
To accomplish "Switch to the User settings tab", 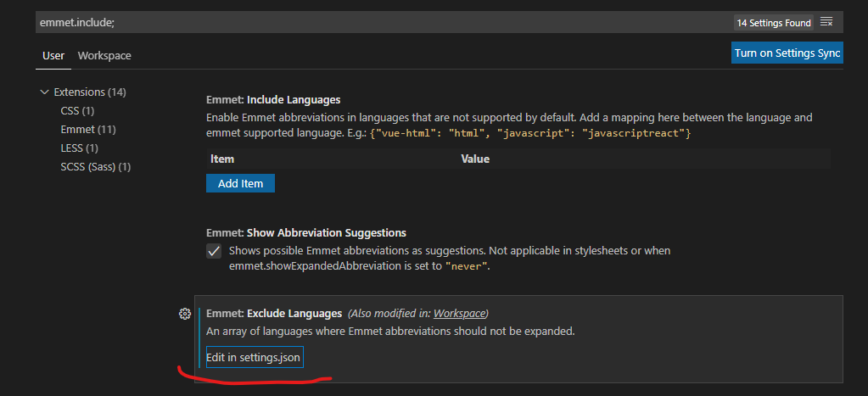I will coord(53,55).
